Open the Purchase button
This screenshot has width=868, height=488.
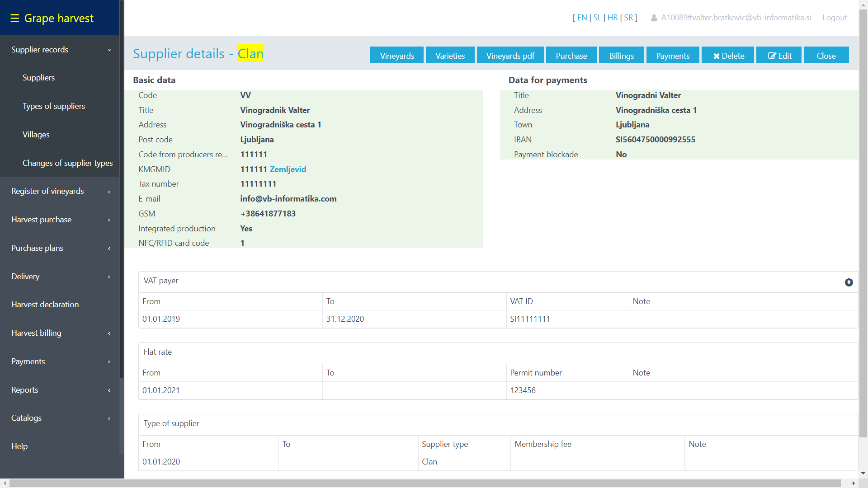(x=571, y=56)
